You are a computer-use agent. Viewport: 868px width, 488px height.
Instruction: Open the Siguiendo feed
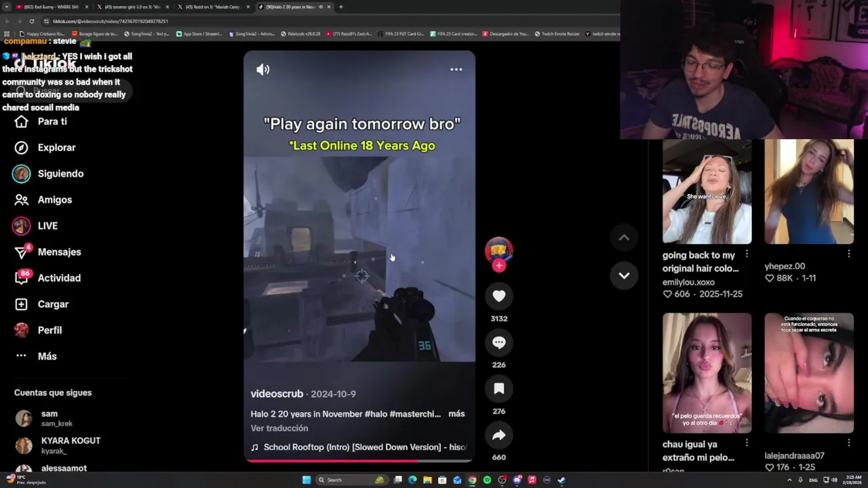pyautogui.click(x=49, y=174)
